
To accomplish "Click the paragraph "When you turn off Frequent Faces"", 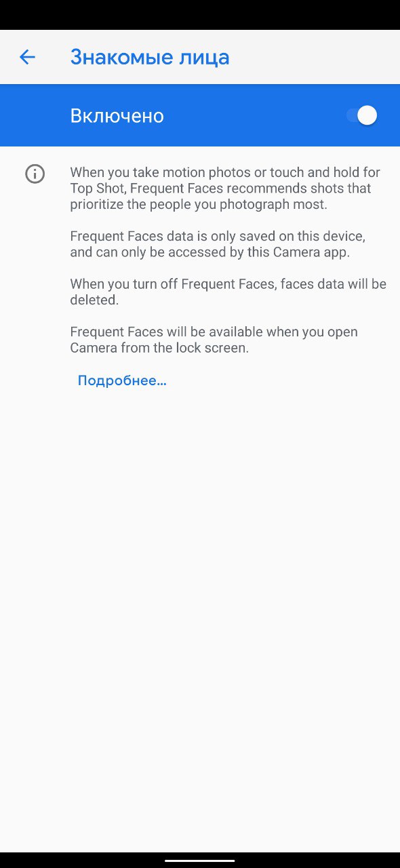I will click(228, 292).
